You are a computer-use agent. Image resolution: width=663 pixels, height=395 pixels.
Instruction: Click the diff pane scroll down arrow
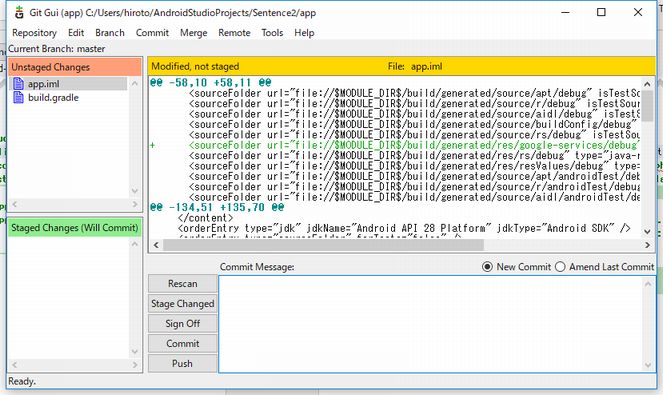click(647, 232)
